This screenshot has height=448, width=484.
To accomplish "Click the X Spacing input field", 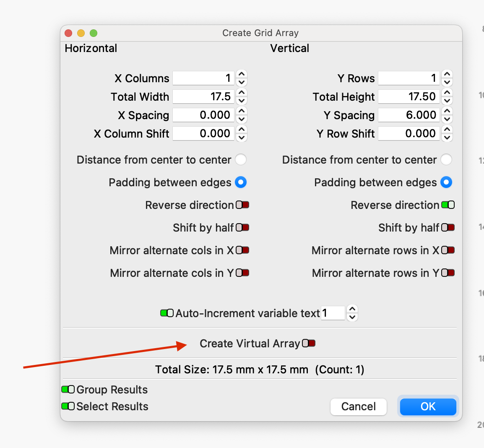I will [x=203, y=115].
